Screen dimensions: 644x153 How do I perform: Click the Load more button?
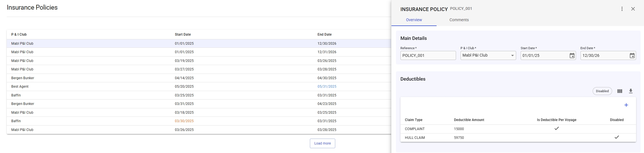[322, 143]
